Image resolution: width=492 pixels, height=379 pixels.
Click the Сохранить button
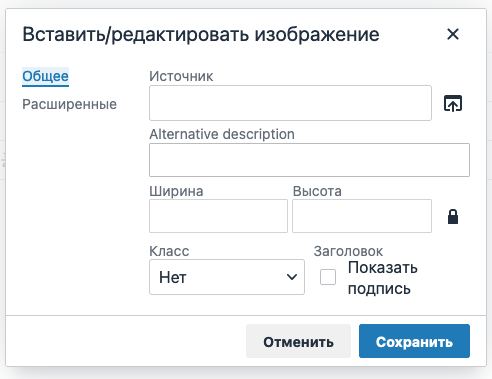(x=414, y=341)
